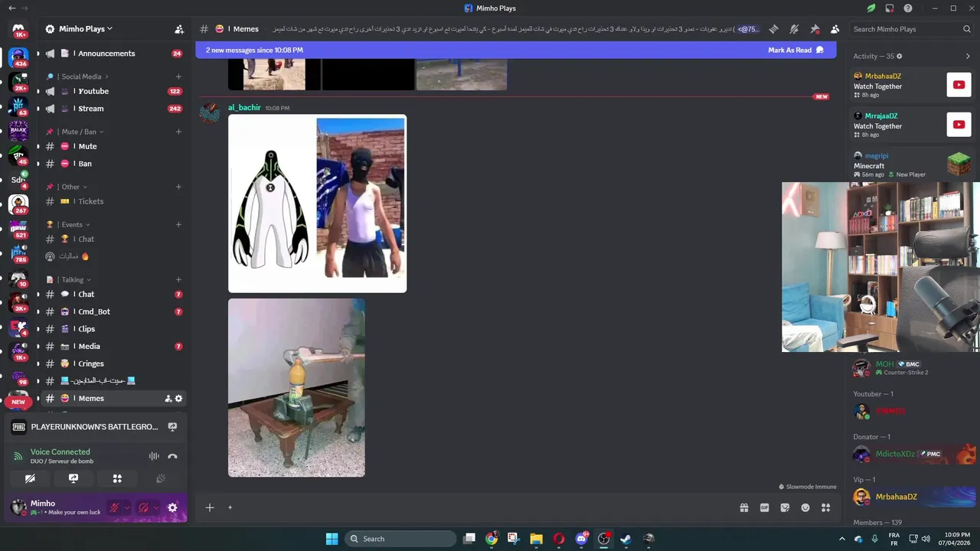This screenshot has width=980, height=551.
Task: Open the Discord inbox icon in title bar
Action: 890,8
